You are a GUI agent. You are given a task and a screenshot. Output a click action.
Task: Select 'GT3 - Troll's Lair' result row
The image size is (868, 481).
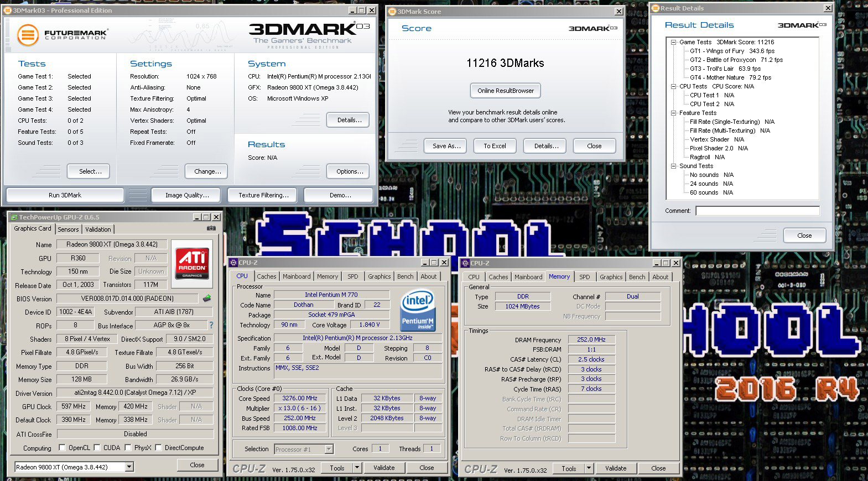[x=725, y=69]
